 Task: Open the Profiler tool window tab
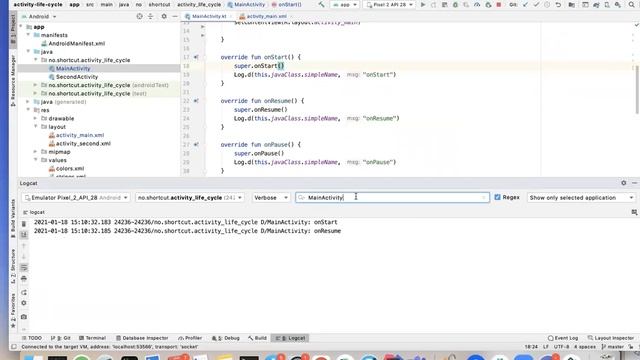(x=190, y=338)
